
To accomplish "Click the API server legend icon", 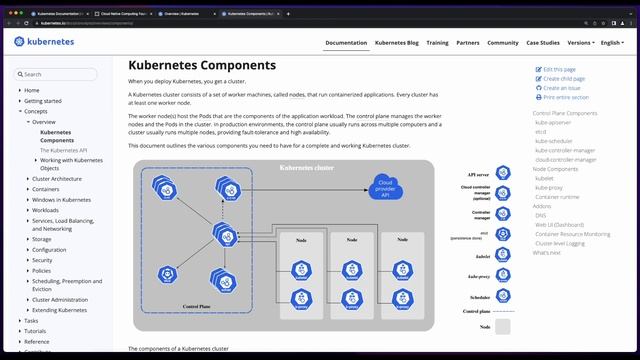I will (503, 173).
